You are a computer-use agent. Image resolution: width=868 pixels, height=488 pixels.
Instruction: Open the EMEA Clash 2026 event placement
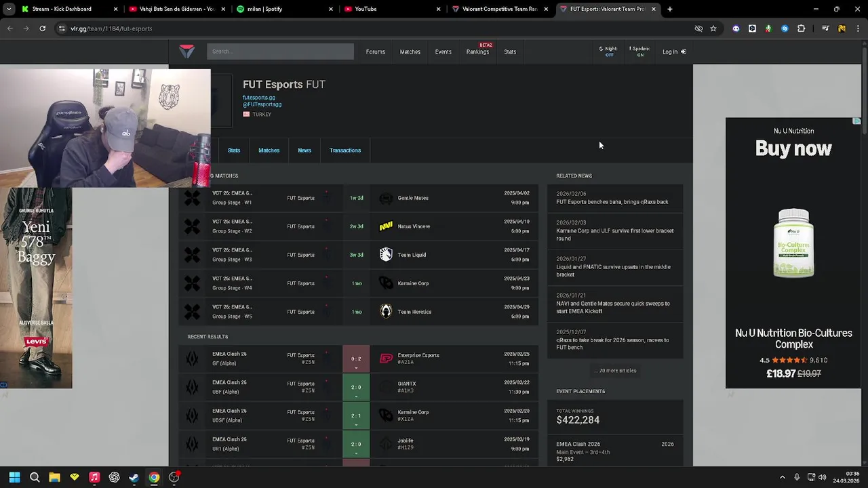point(615,451)
